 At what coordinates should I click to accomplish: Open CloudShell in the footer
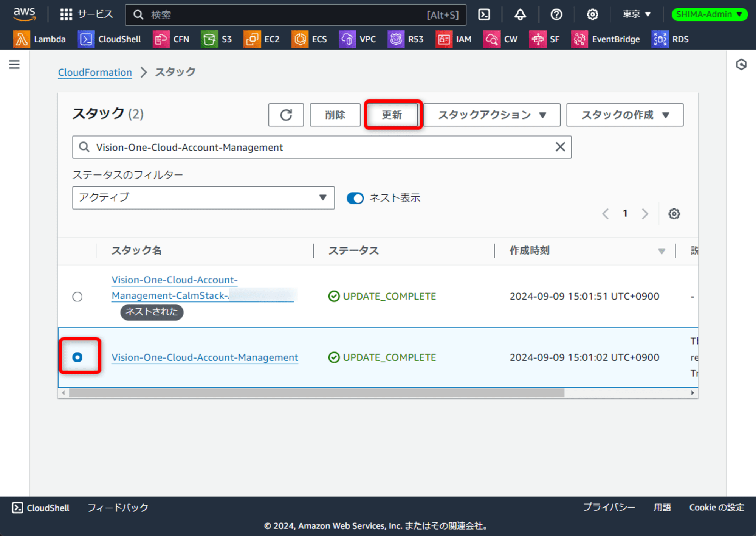pos(40,508)
